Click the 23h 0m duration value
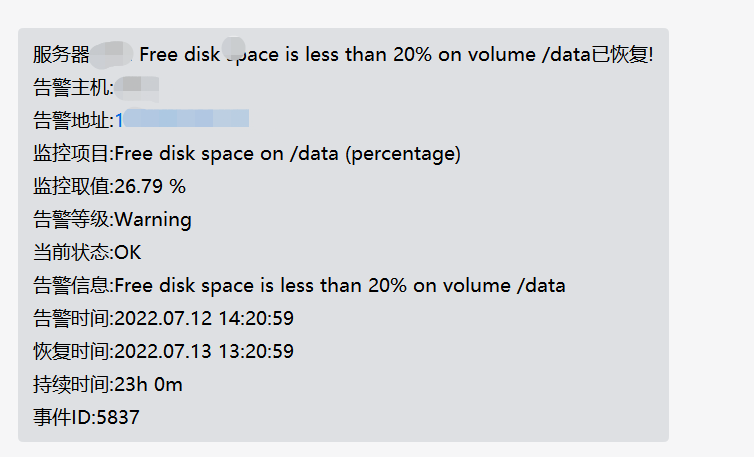 (149, 384)
